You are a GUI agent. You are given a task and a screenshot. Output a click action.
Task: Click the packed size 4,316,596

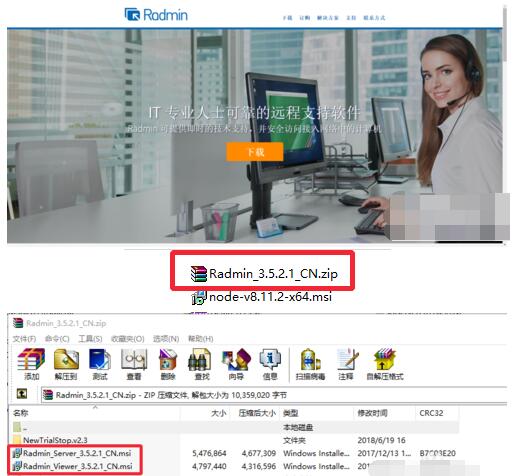259,466
